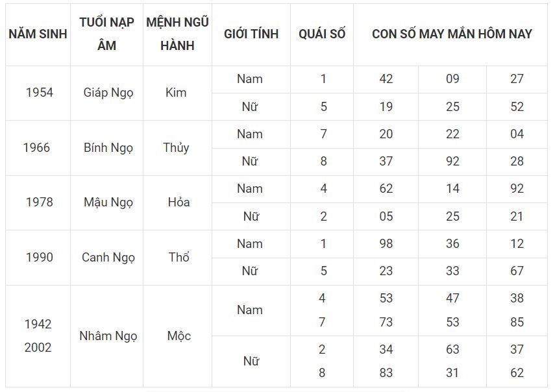Click the GIỚI TÍNH column header
The width and height of the screenshot is (555, 392).
[x=251, y=34]
